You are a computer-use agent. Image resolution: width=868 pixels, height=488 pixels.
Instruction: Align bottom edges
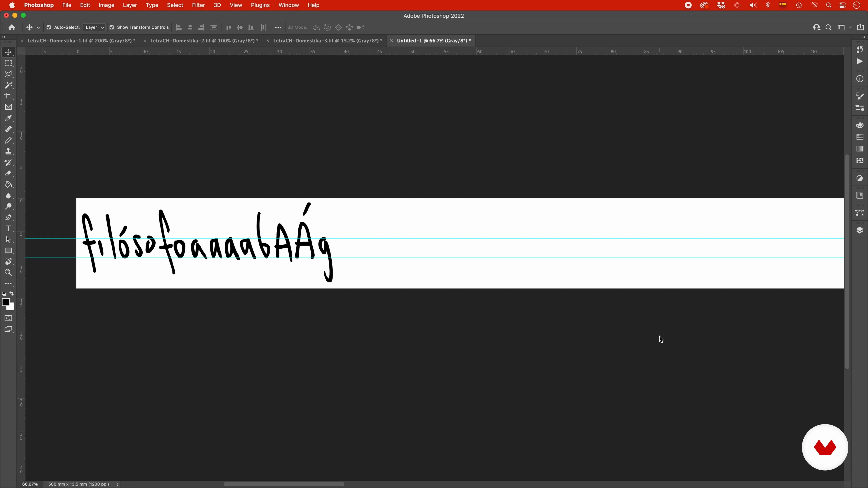coord(250,27)
